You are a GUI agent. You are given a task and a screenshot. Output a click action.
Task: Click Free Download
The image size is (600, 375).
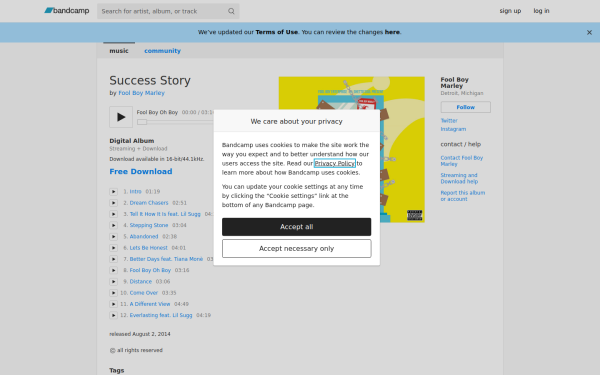[x=141, y=171]
